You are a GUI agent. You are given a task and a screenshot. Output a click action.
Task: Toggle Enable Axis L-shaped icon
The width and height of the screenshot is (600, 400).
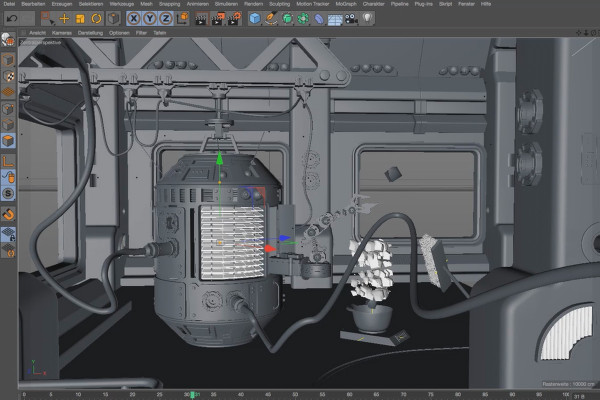coord(8,161)
